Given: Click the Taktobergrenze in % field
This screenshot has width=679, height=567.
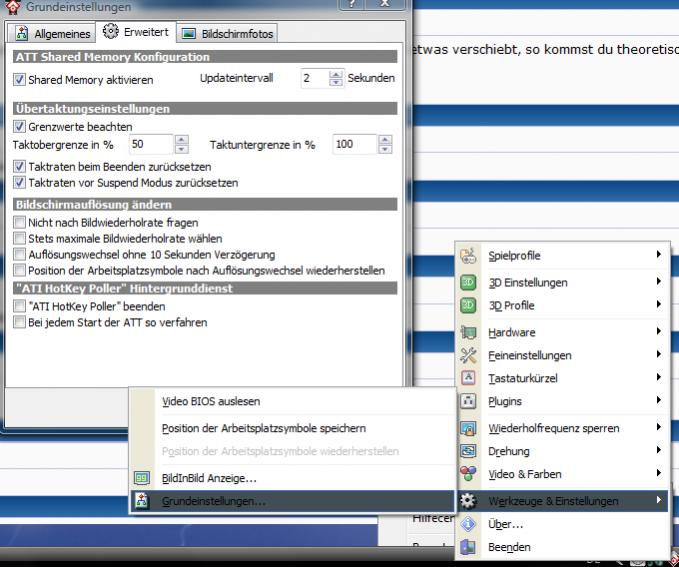Looking at the screenshot, I should [x=152, y=144].
